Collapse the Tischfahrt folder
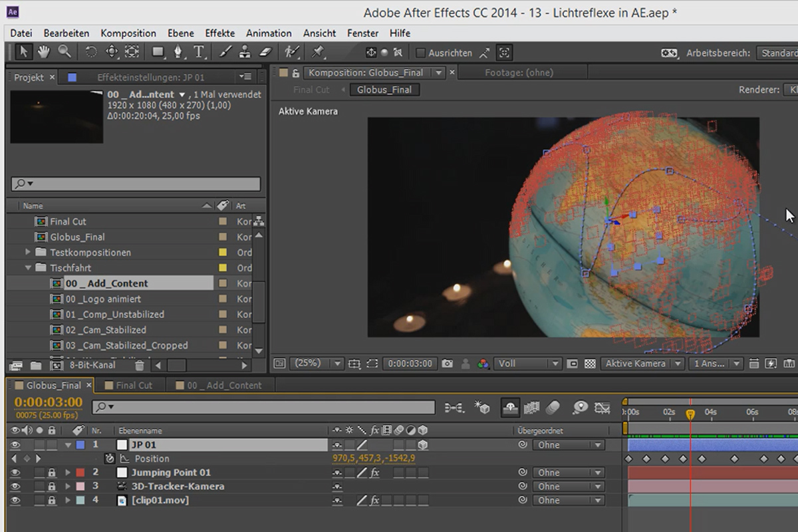This screenshot has width=798, height=532. point(28,267)
